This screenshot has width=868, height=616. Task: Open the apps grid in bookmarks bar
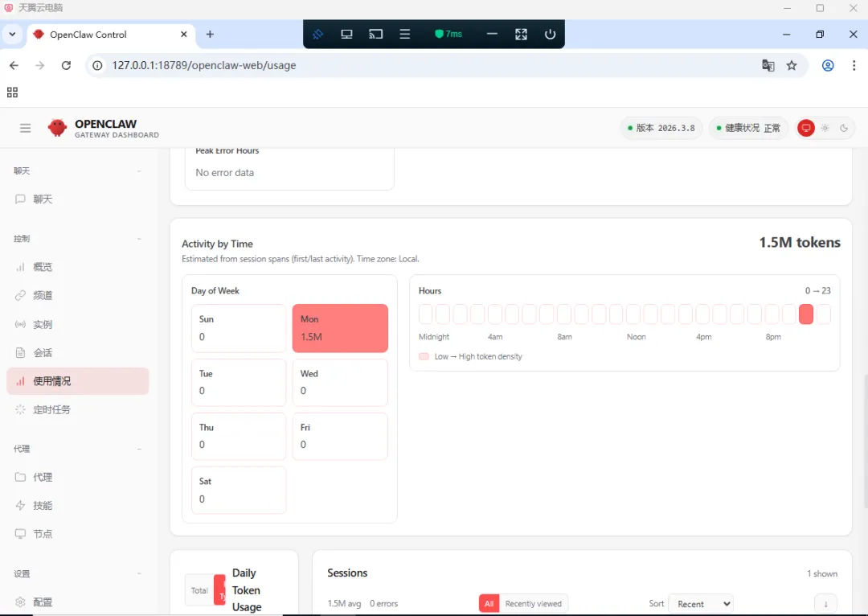point(12,92)
